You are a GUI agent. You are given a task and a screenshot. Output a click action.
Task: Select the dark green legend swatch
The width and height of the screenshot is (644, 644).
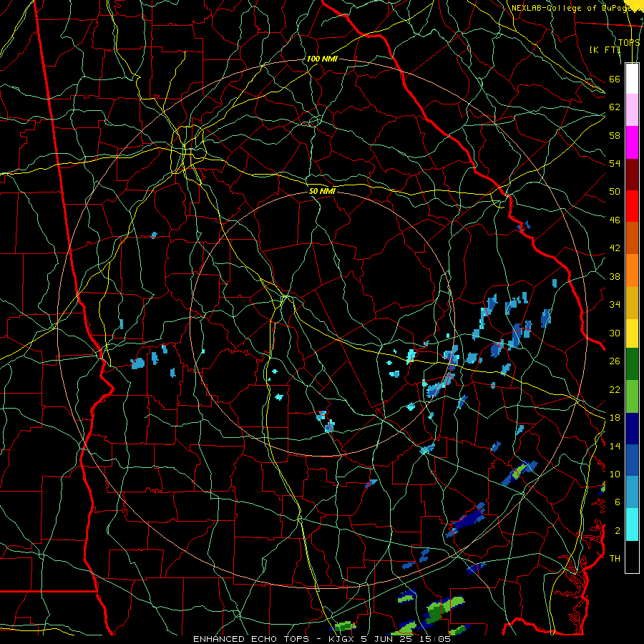632,364
